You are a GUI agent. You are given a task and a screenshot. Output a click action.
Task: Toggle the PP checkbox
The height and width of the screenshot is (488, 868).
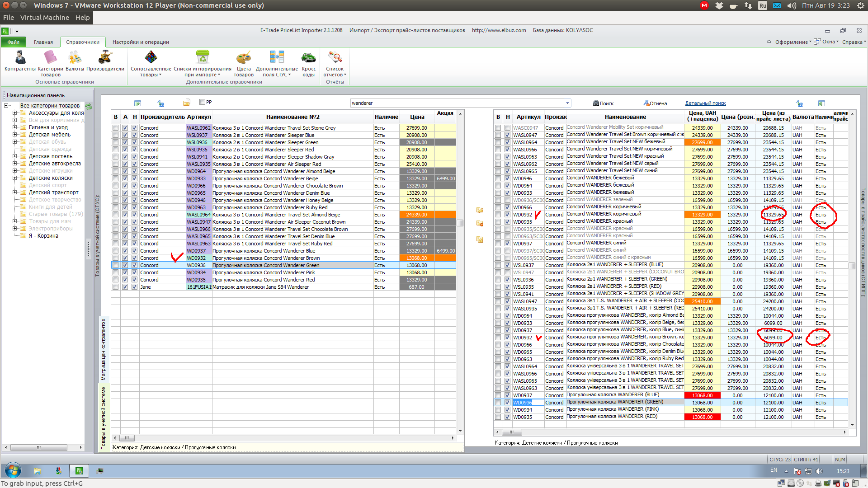203,102
